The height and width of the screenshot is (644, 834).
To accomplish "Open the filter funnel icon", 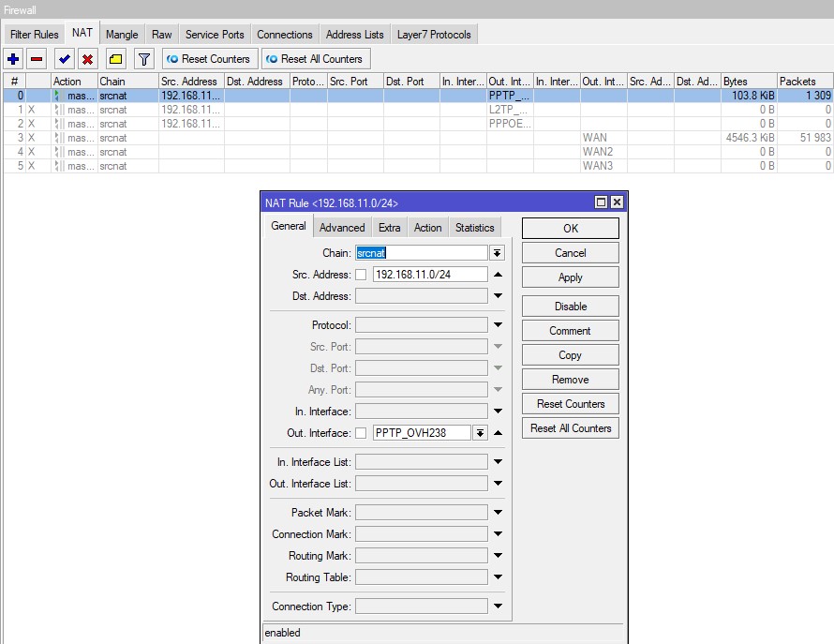I will pos(143,59).
